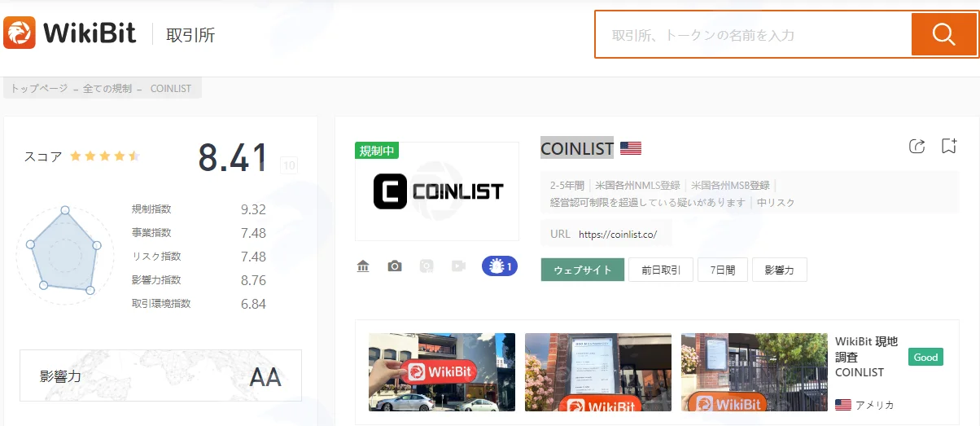Click the 事業指数 row

pos(199,233)
